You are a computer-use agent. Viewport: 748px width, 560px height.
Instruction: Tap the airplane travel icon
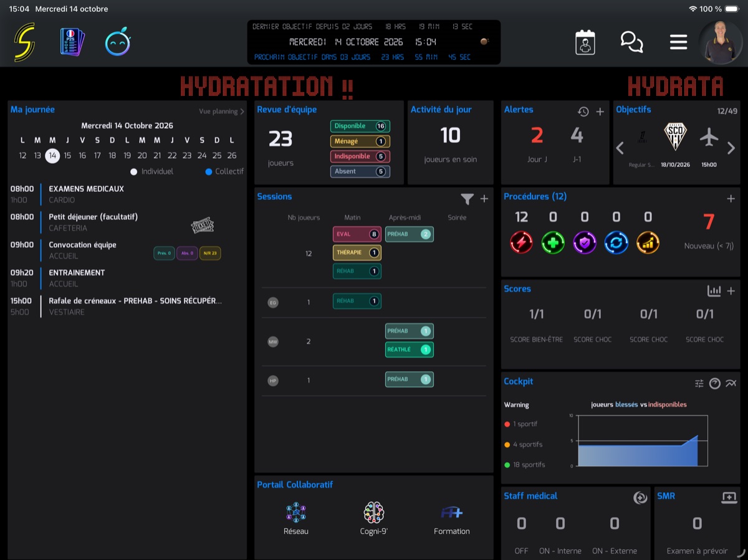(709, 137)
